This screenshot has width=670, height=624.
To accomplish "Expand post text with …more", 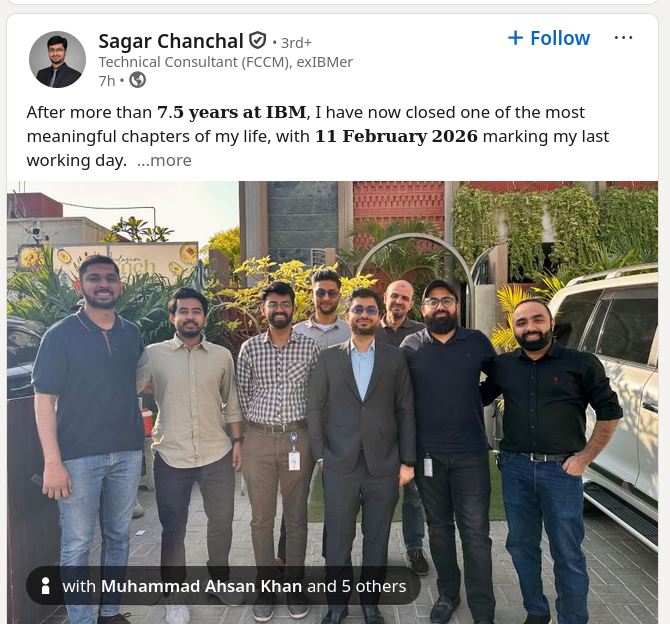I will 165,161.
